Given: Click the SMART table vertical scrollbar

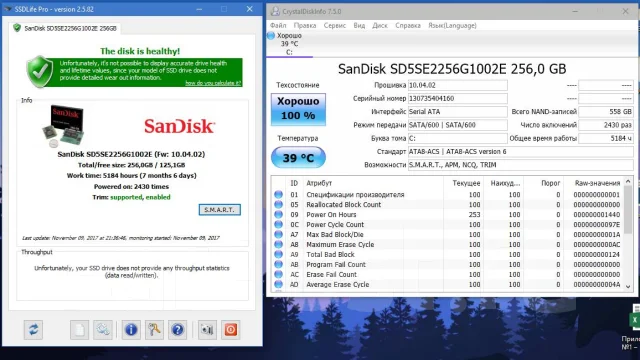Looking at the screenshot, I should (x=628, y=234).
